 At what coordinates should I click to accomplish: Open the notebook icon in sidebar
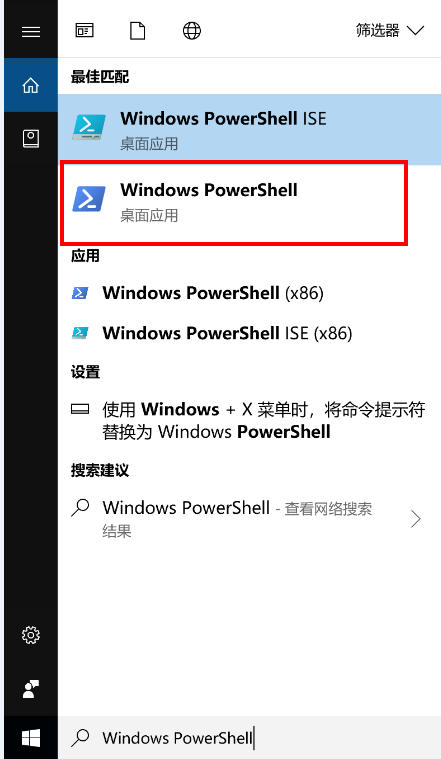(31, 139)
